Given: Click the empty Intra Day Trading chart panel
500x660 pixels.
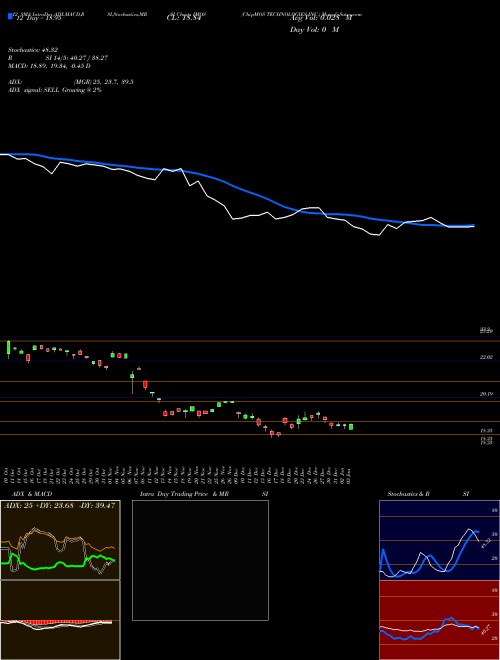Looking at the screenshot, I should [200, 560].
